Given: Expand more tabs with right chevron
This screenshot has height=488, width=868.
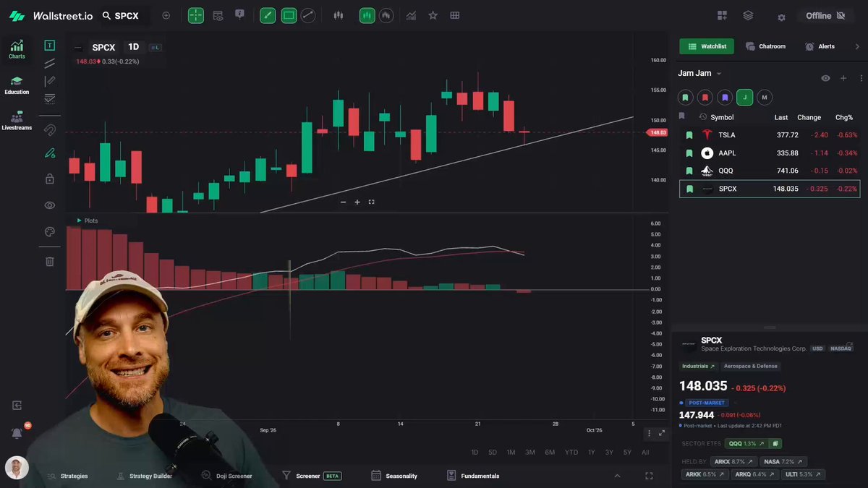Looking at the screenshot, I should click(x=858, y=46).
